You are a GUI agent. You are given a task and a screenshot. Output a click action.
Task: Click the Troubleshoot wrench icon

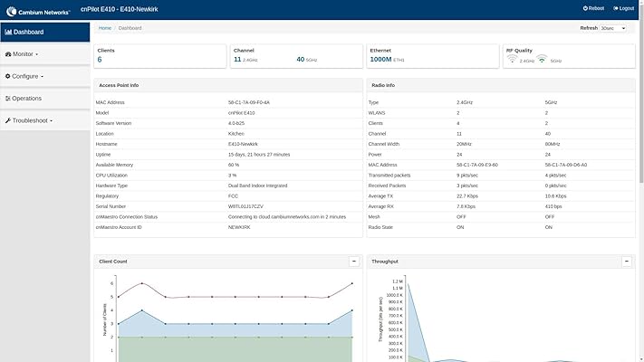pos(8,119)
